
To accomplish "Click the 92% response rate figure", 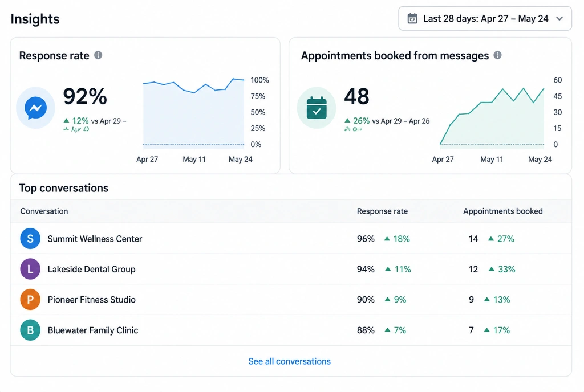I will coord(85,96).
